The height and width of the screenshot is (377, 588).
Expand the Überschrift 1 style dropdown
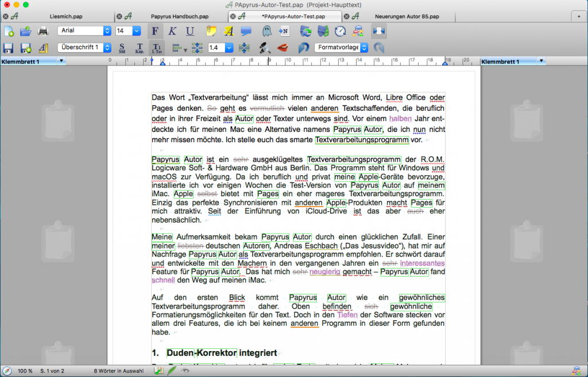coord(107,48)
